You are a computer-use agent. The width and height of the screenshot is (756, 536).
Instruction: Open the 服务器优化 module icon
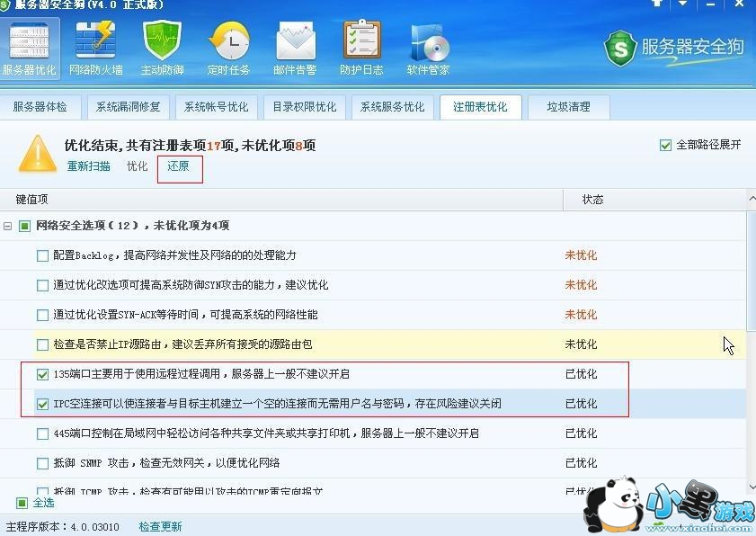pos(30,48)
